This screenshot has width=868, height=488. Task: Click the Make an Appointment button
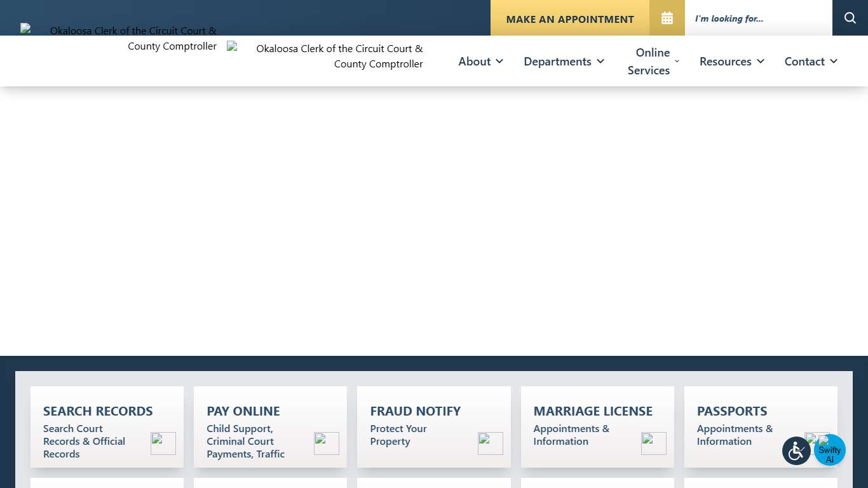coord(569,19)
